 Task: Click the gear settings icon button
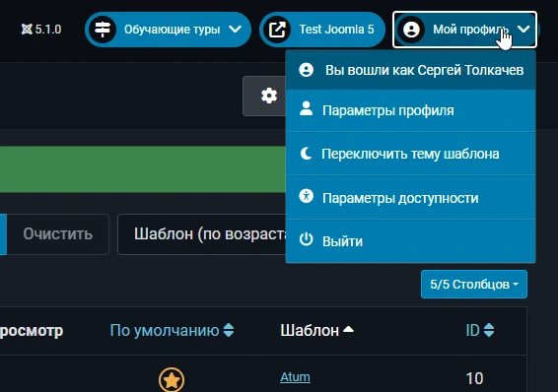269,96
